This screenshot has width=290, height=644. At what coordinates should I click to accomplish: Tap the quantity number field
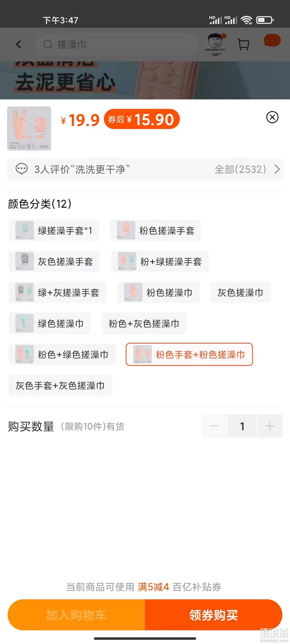click(x=242, y=426)
